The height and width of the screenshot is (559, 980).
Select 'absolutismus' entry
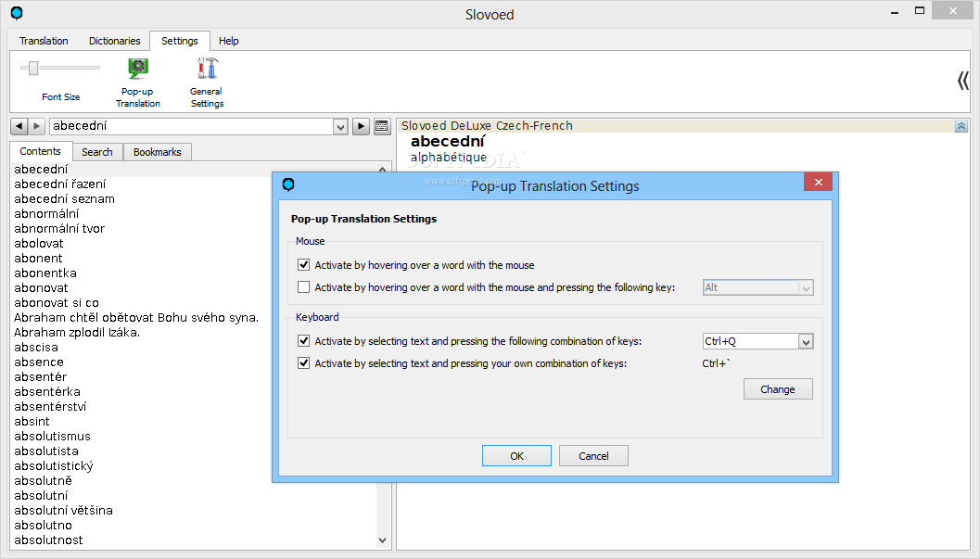(x=53, y=436)
